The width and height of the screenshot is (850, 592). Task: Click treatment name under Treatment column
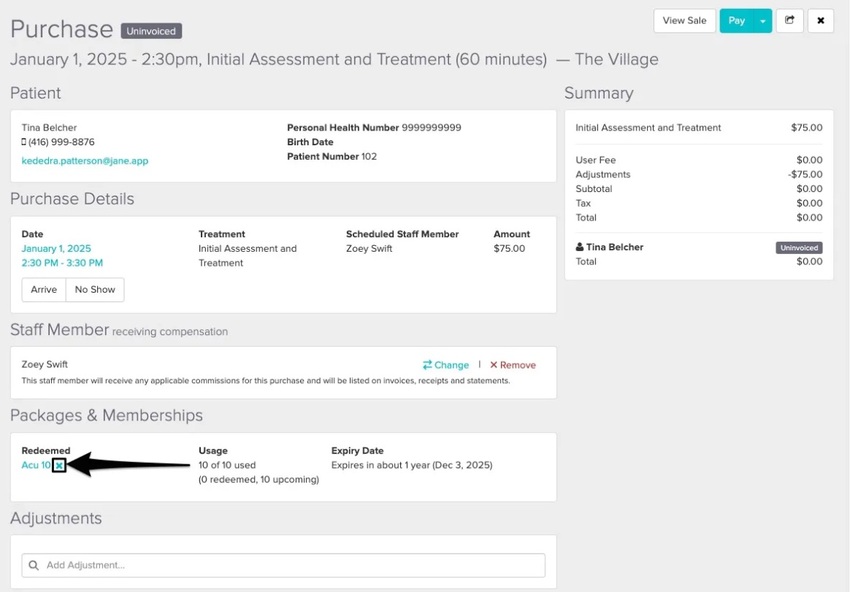pos(248,256)
